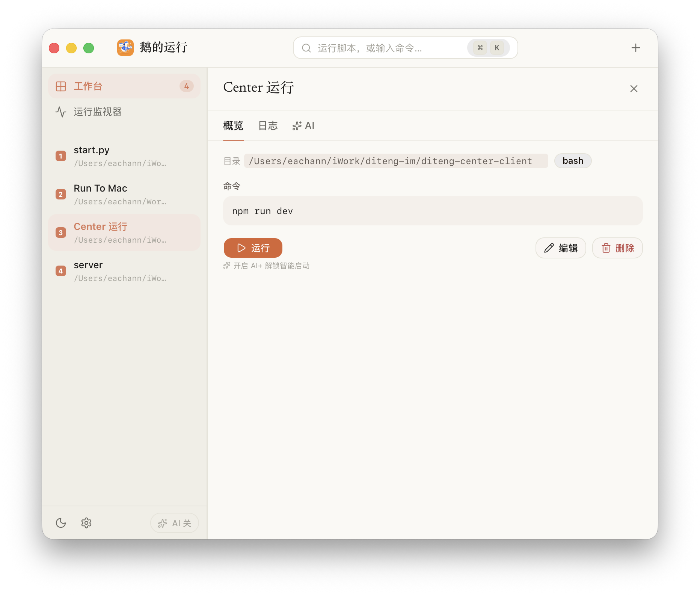Screen dimensions: 700x595
Task: Click number badge 4 beside server
Action: pyautogui.click(x=61, y=271)
